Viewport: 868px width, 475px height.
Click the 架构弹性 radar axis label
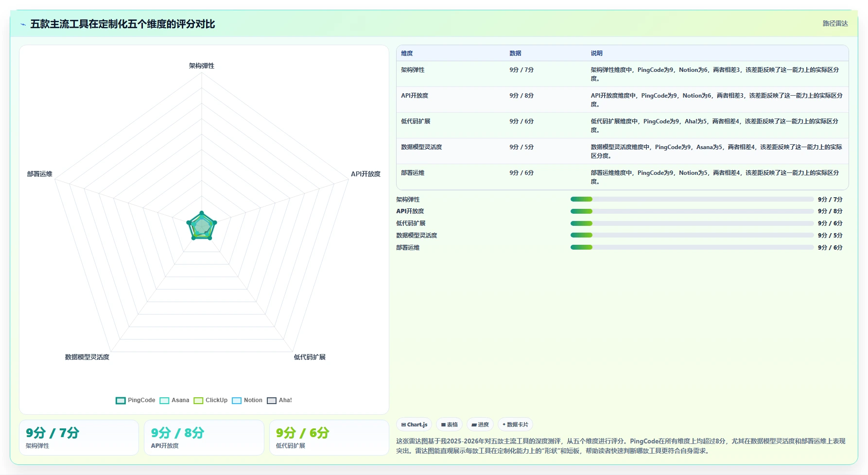202,66
